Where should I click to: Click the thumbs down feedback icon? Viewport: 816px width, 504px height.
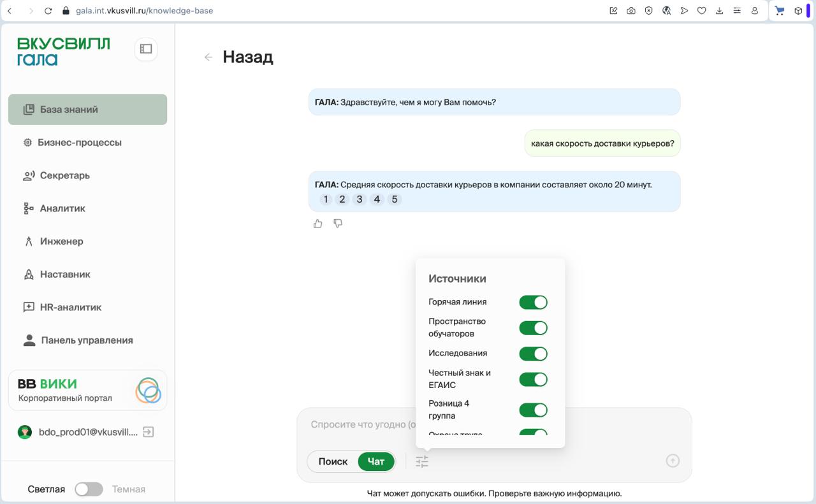(x=338, y=224)
